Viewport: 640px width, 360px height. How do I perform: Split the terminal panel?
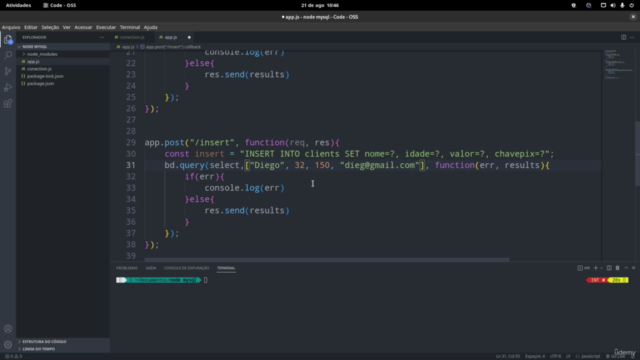[609, 268]
